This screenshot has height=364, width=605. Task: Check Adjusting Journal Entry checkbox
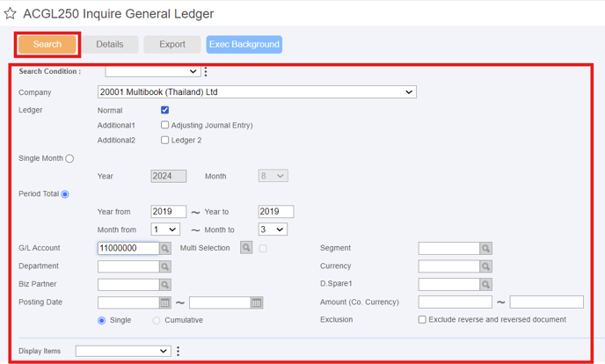click(164, 125)
